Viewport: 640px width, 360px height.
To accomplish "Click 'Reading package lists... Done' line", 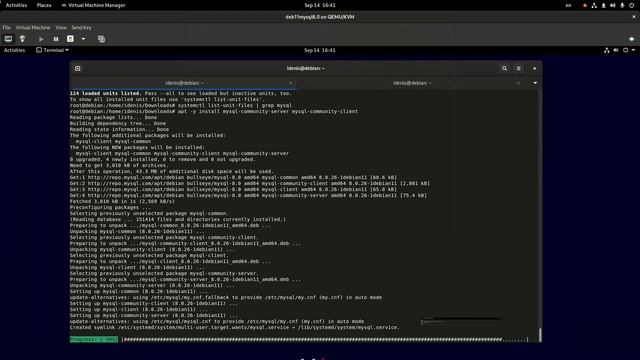I will click(113, 118).
